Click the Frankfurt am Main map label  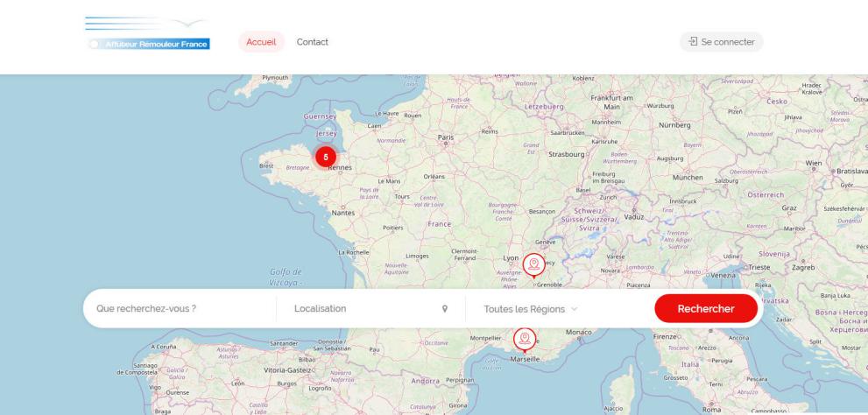(612, 102)
